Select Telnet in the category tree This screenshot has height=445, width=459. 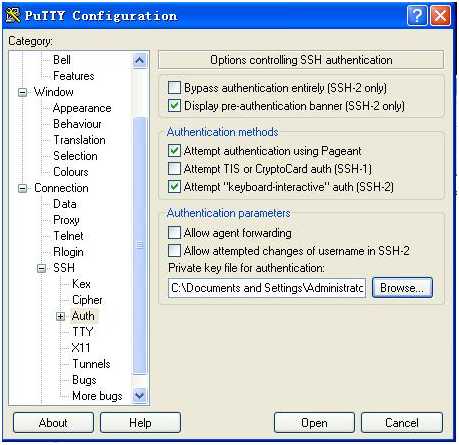(x=68, y=236)
